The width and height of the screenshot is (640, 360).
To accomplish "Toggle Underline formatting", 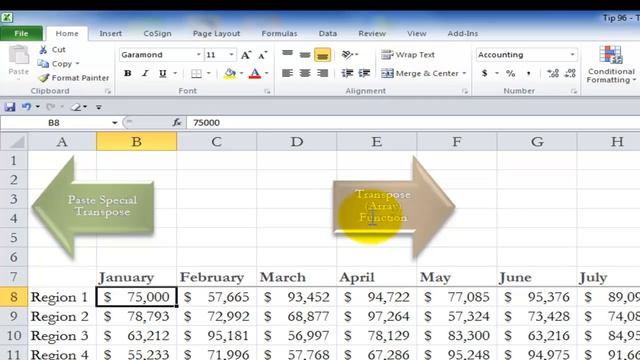I will pos(162,73).
